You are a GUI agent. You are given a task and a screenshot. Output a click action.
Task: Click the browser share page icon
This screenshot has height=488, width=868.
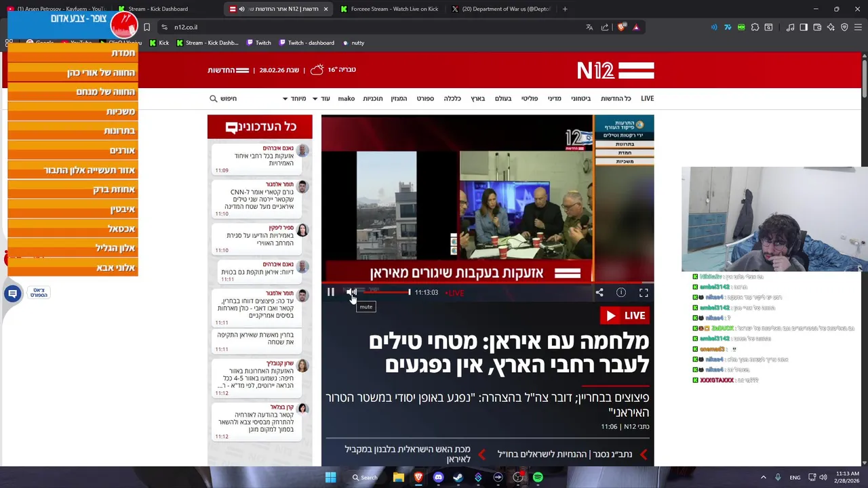click(605, 27)
